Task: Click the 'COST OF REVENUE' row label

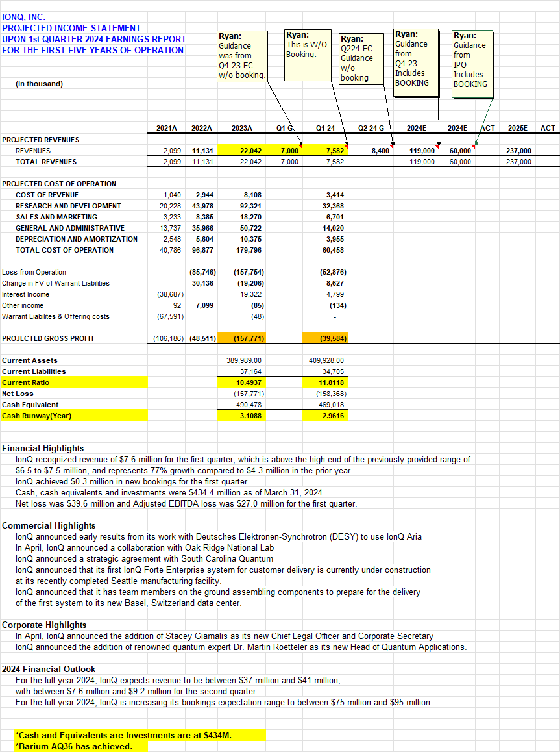Action: [47, 195]
